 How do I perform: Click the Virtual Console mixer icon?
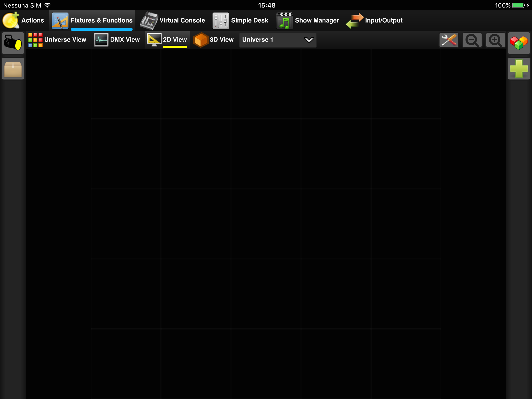[149, 21]
